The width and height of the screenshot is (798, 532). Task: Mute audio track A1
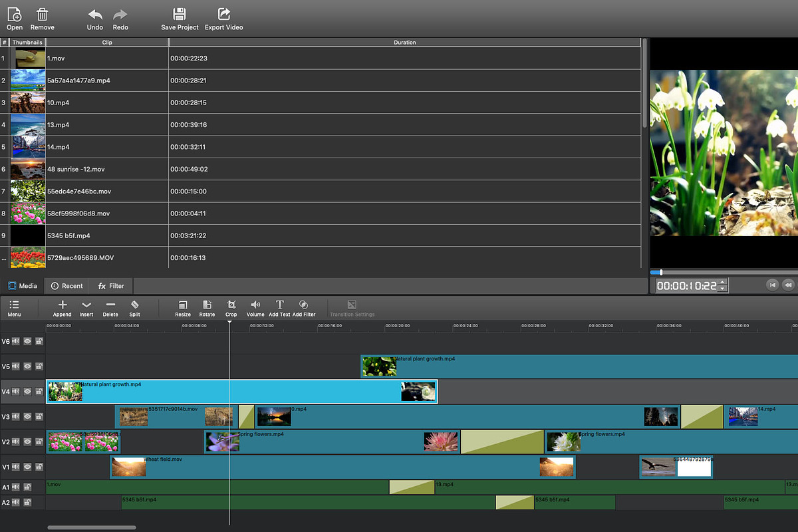pos(16,487)
